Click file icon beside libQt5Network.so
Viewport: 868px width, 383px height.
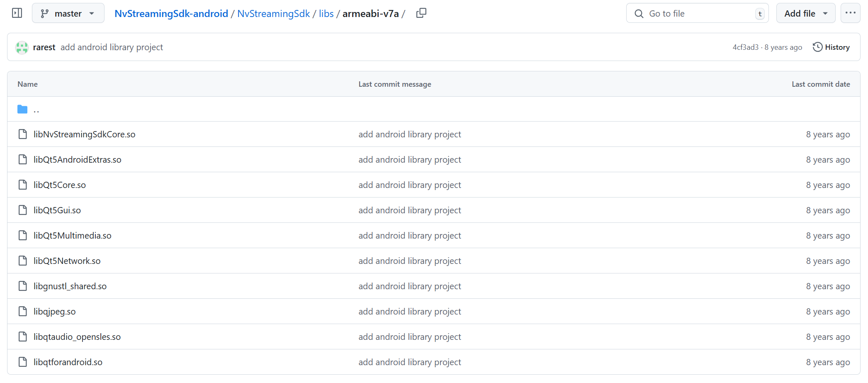[23, 261]
